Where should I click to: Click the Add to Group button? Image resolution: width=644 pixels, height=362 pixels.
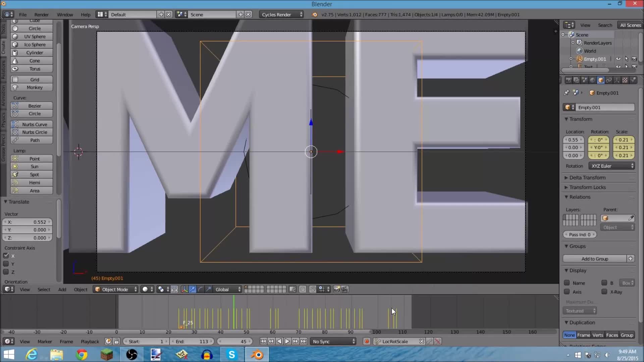pyautogui.click(x=595, y=258)
